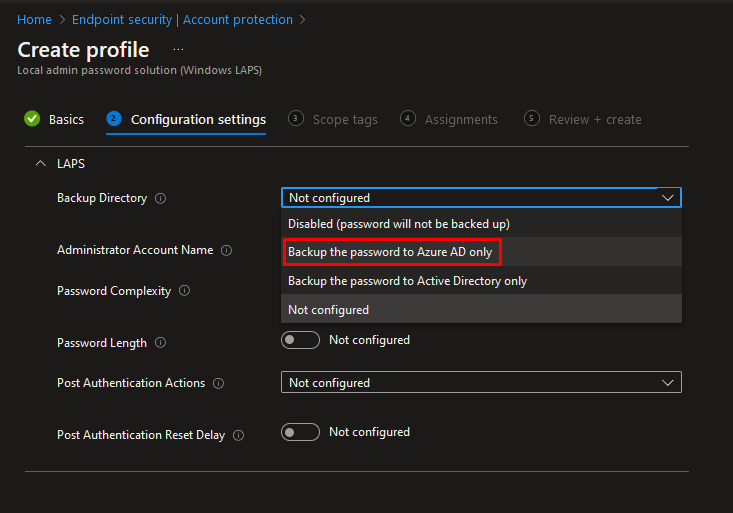Click the Post Authentication Actions label
This screenshot has height=513, width=733.
pos(131,383)
